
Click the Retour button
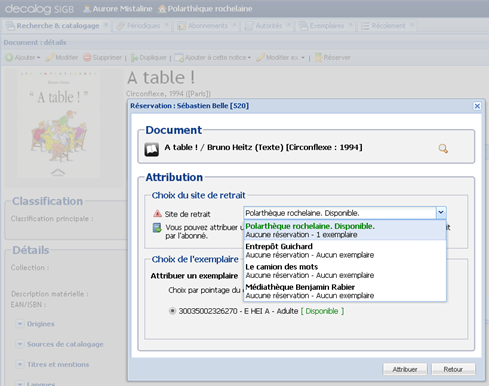(453, 369)
